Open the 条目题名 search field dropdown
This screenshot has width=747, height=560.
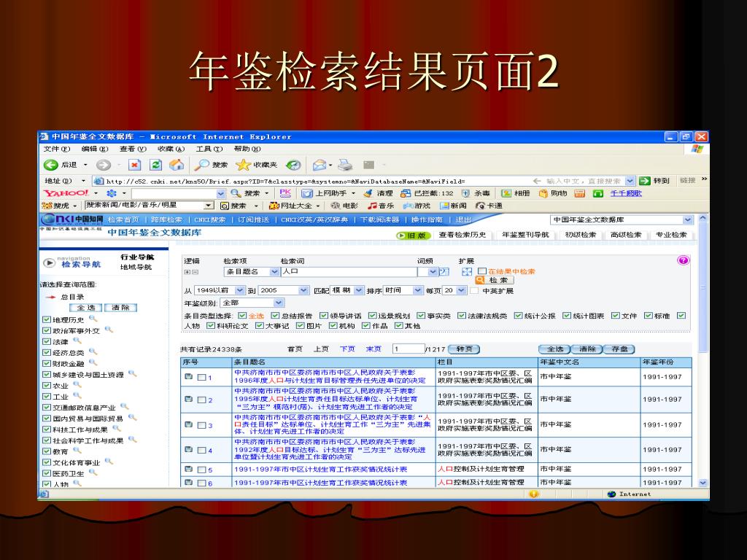(x=274, y=271)
